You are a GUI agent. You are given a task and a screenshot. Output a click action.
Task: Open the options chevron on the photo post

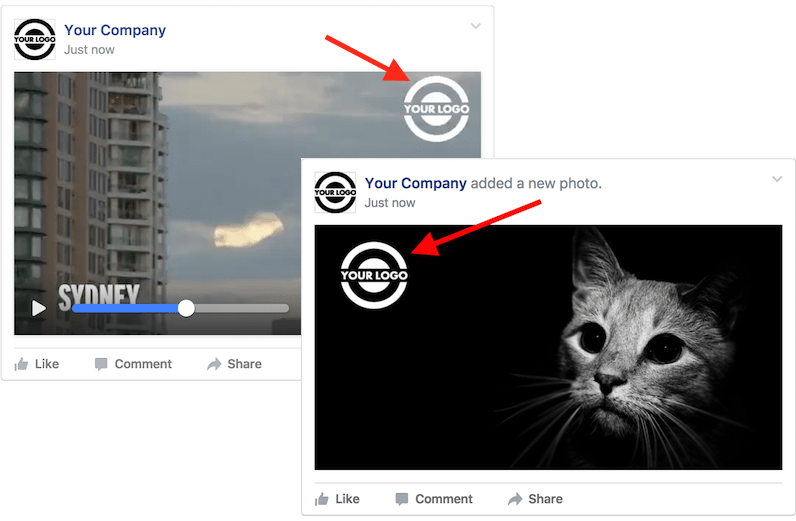(x=777, y=179)
